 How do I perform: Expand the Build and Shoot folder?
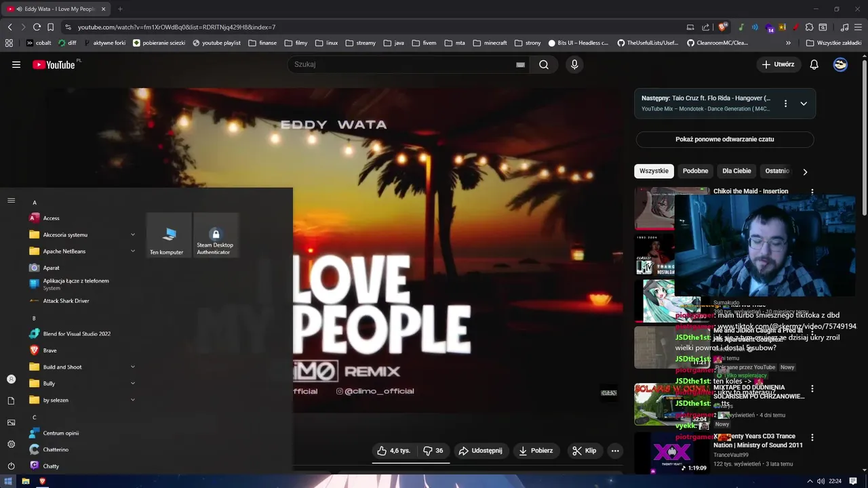(x=81, y=367)
